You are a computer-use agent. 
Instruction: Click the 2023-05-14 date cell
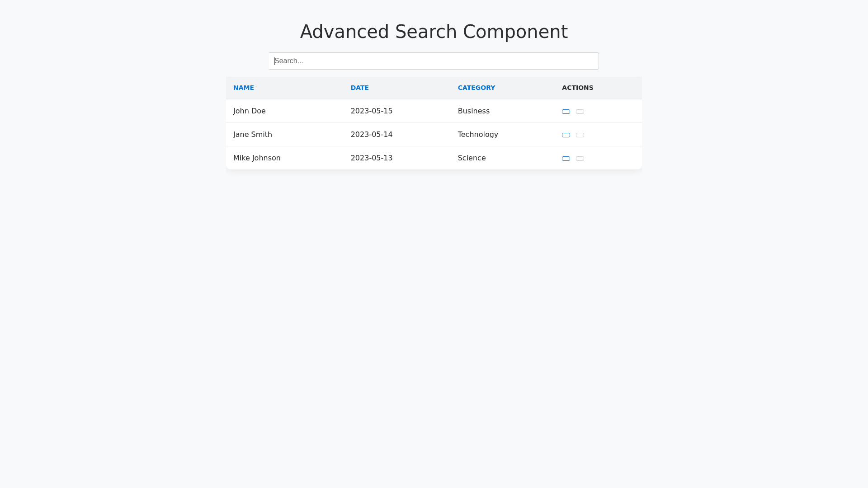[372, 135]
